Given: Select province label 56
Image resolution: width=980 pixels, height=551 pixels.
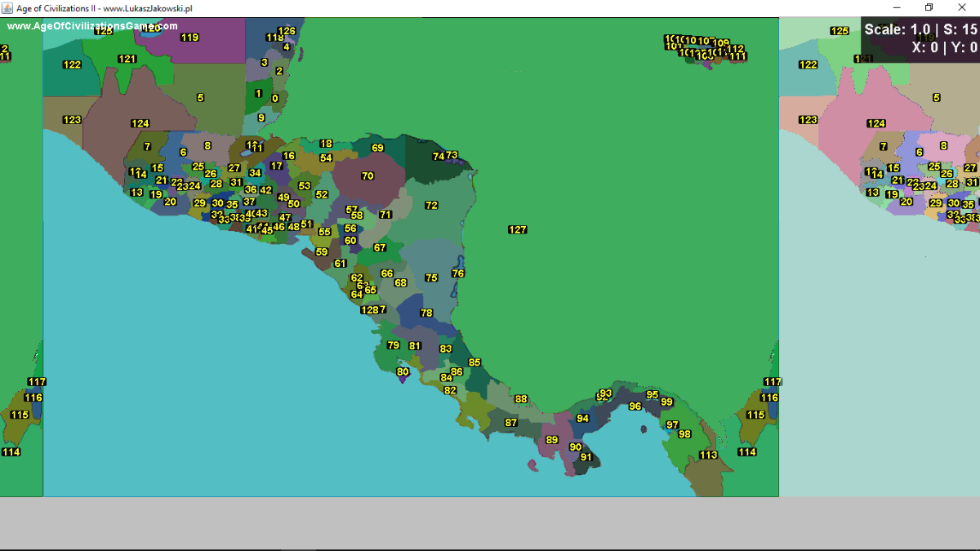Looking at the screenshot, I should tap(350, 229).
